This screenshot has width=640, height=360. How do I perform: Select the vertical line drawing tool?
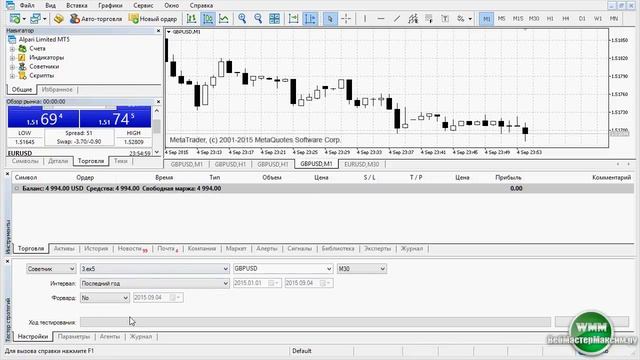tap(365, 19)
